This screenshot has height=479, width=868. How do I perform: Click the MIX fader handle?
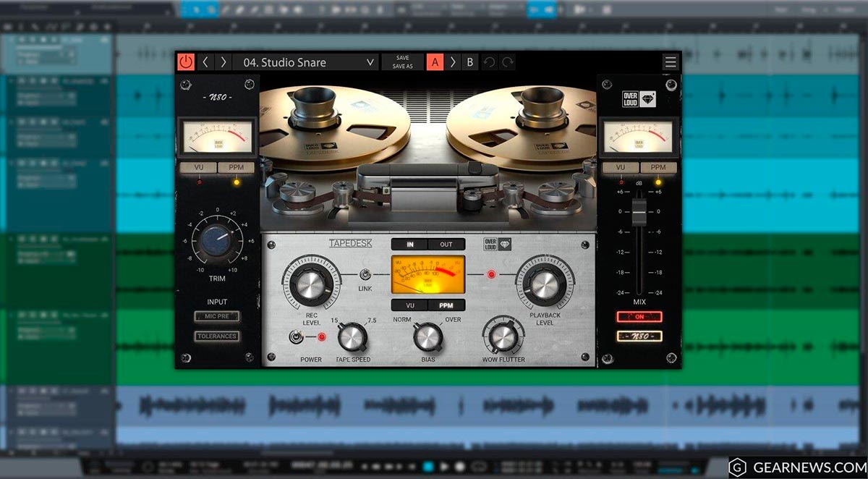coord(639,212)
